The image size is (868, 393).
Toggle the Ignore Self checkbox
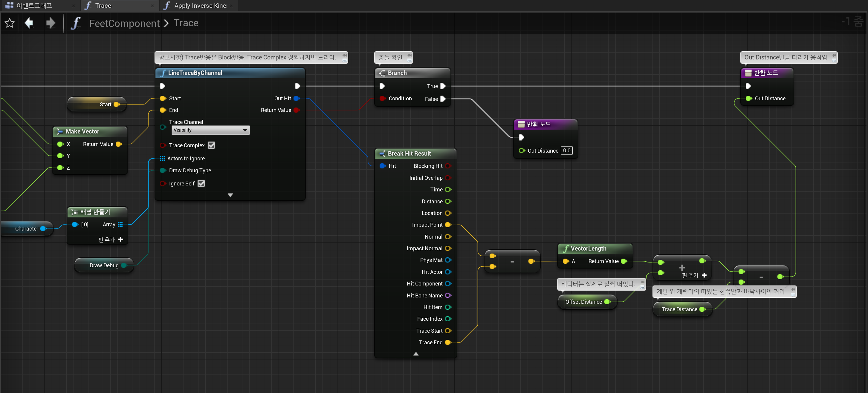(x=201, y=184)
